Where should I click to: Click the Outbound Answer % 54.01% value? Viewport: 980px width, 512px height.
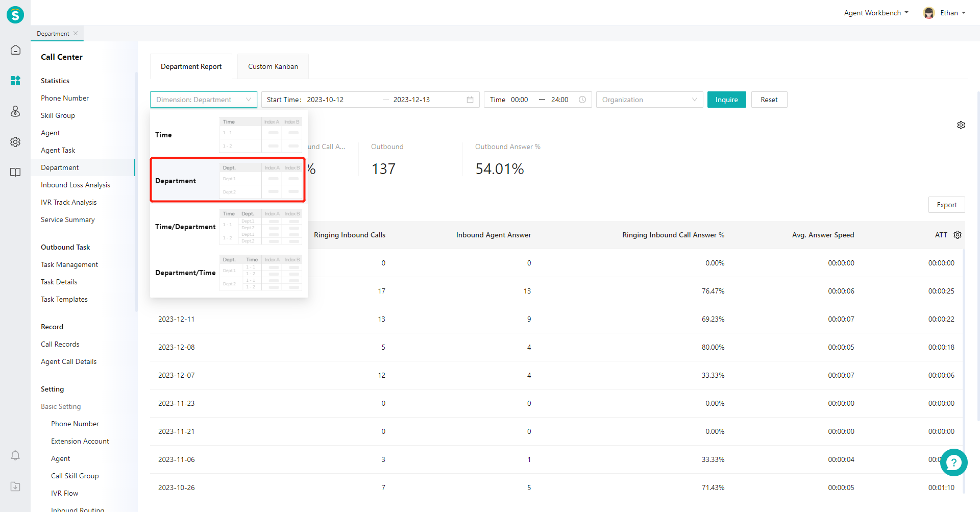coord(500,169)
